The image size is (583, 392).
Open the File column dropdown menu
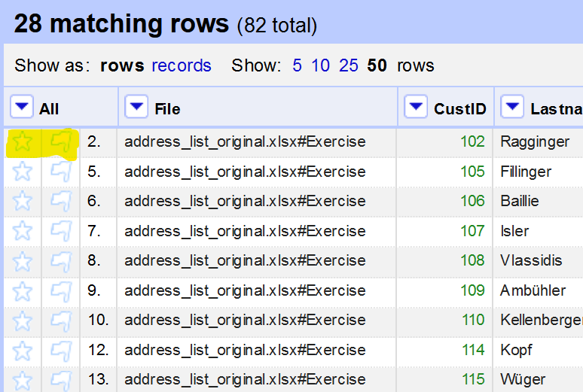coord(136,108)
